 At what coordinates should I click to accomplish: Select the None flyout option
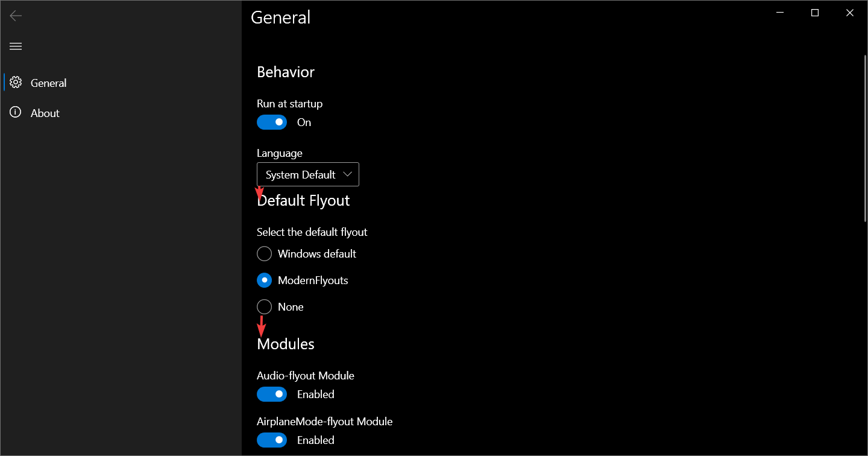coord(280,307)
